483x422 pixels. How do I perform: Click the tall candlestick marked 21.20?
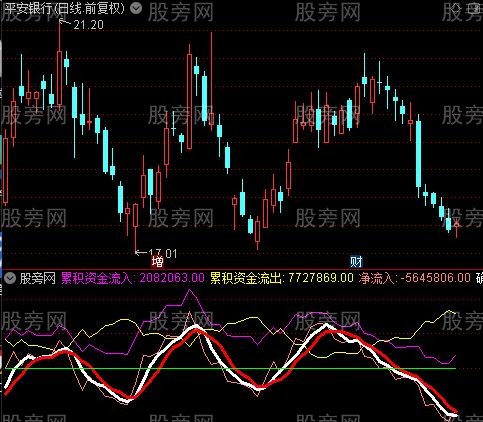point(59,78)
